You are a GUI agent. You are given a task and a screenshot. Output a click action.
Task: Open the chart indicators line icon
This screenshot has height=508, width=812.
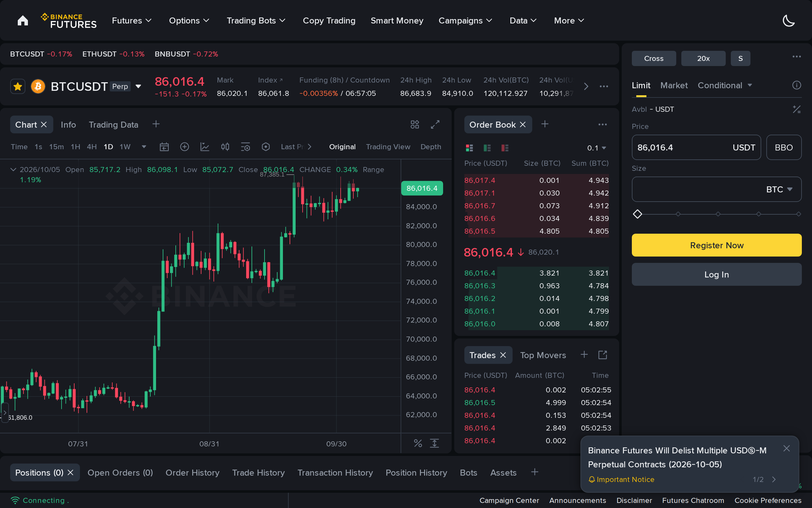tap(205, 147)
